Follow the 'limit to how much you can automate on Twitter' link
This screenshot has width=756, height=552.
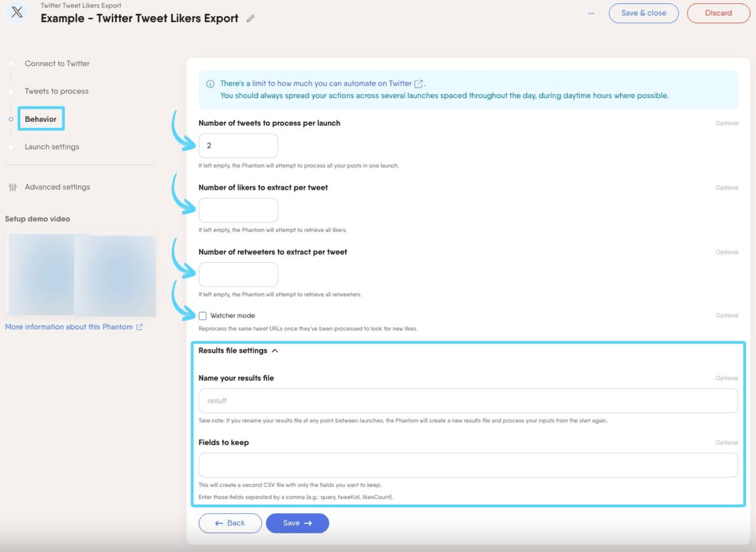pos(332,83)
